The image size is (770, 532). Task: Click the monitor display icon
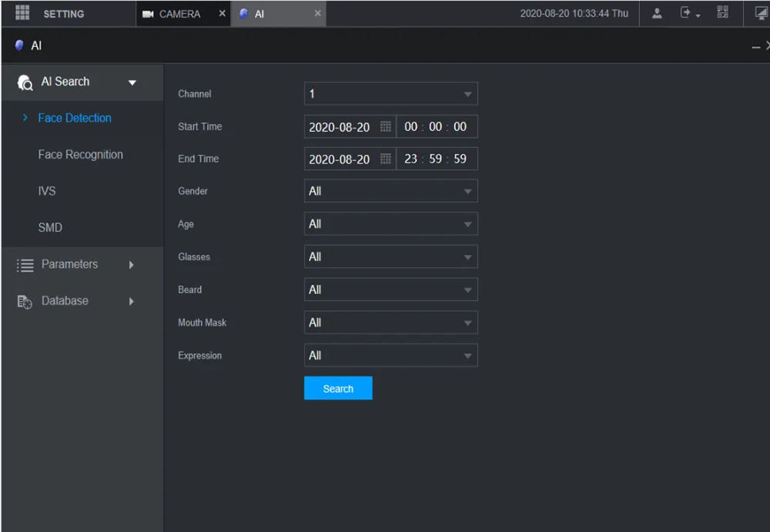(x=762, y=13)
